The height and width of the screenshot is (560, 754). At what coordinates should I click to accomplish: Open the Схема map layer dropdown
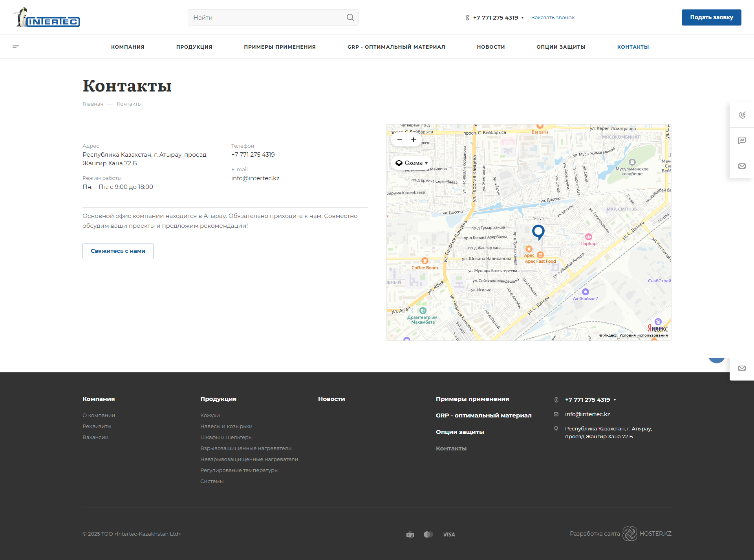point(412,163)
